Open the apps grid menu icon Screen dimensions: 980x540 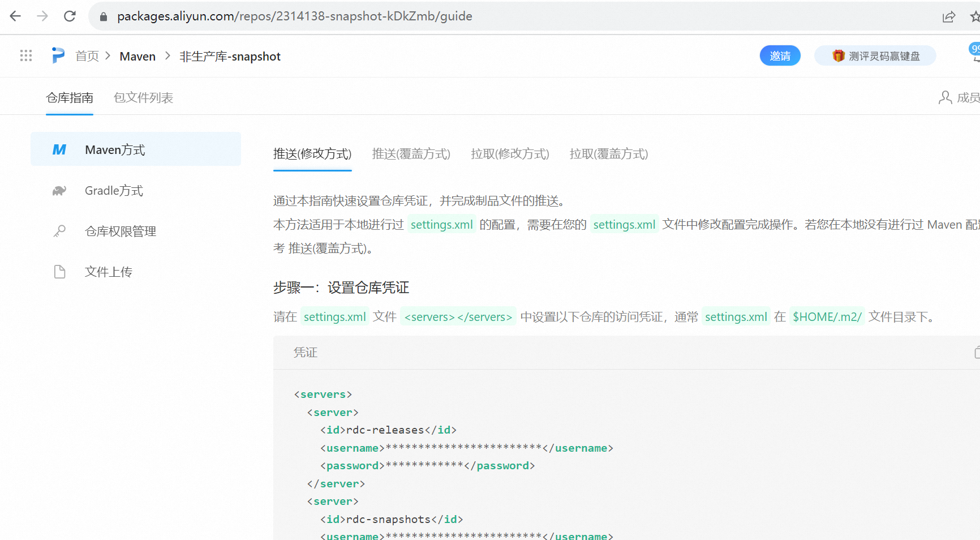click(x=26, y=55)
